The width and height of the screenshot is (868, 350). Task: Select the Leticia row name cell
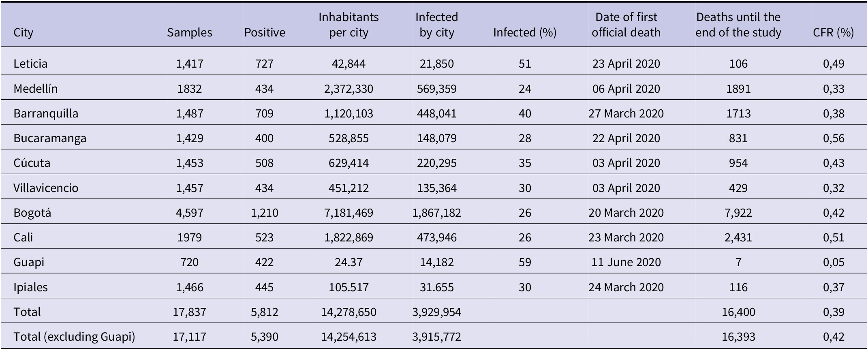pyautogui.click(x=30, y=64)
